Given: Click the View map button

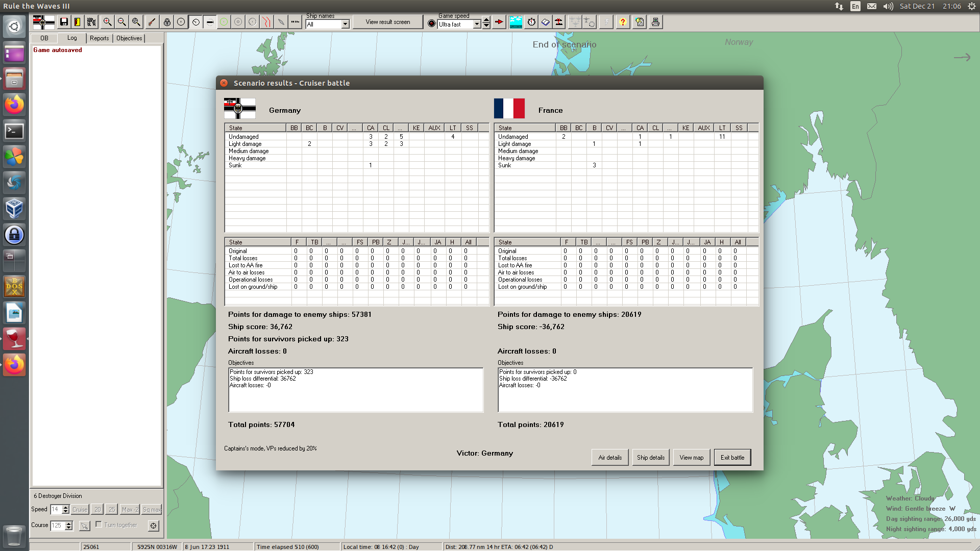Looking at the screenshot, I should 692,457.
